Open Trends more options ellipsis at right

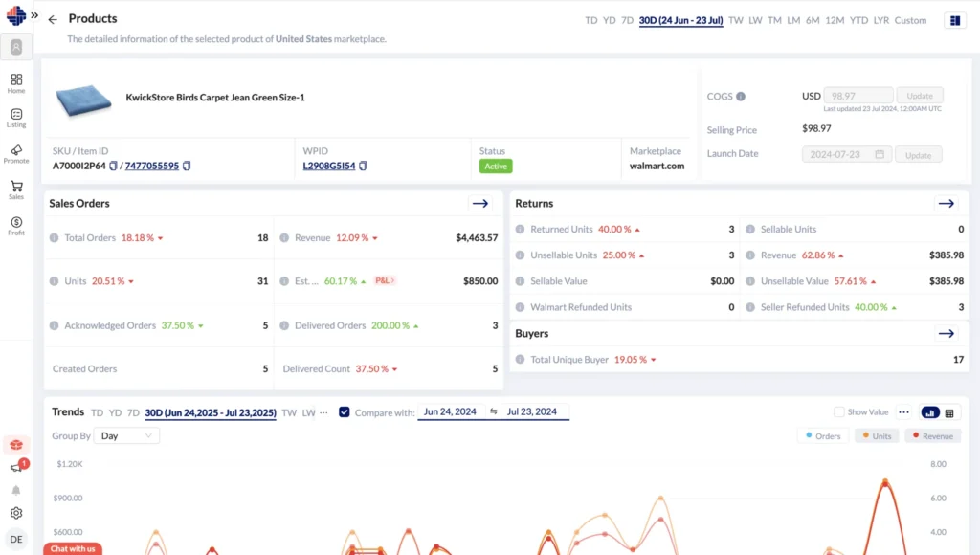tap(903, 411)
